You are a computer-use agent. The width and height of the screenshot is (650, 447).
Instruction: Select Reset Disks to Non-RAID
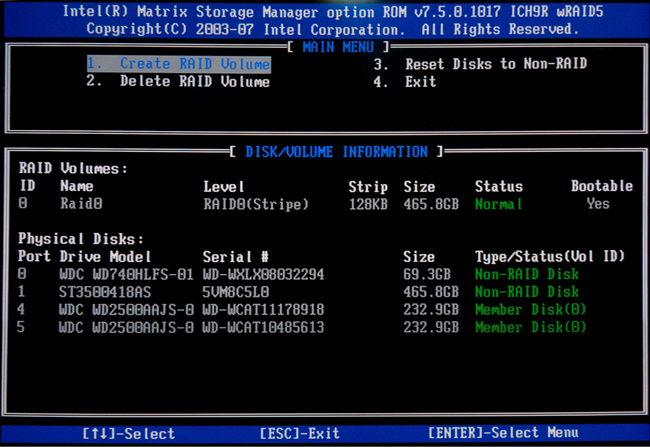point(480,64)
